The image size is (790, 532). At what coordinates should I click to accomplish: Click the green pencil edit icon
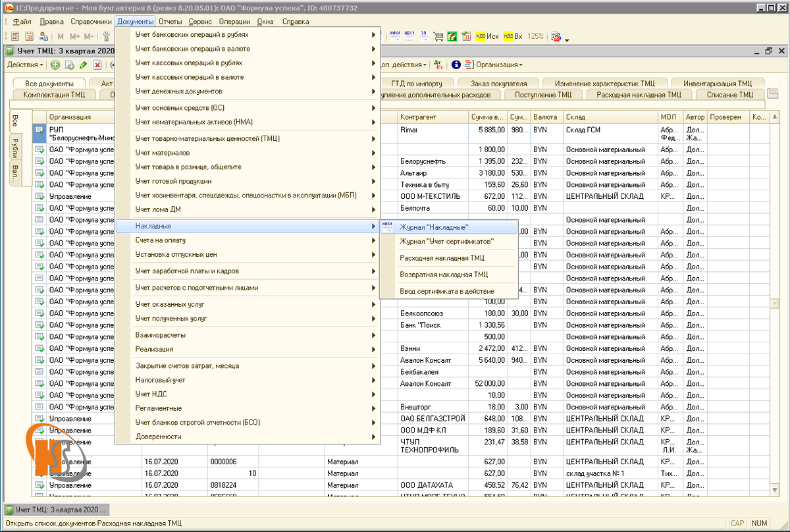click(x=83, y=65)
